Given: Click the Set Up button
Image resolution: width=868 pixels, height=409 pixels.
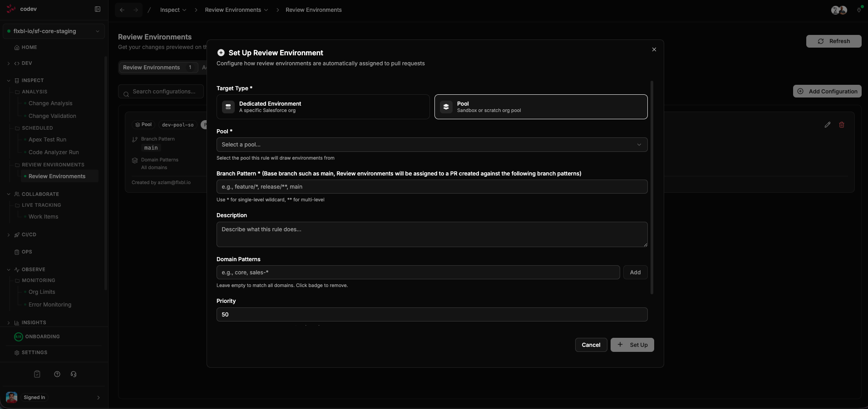Looking at the screenshot, I should tap(632, 345).
